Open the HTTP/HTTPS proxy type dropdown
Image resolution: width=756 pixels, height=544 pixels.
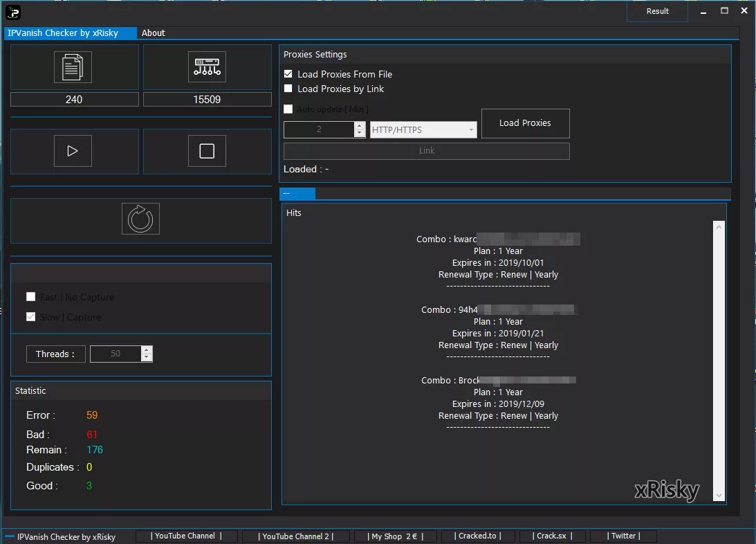423,129
